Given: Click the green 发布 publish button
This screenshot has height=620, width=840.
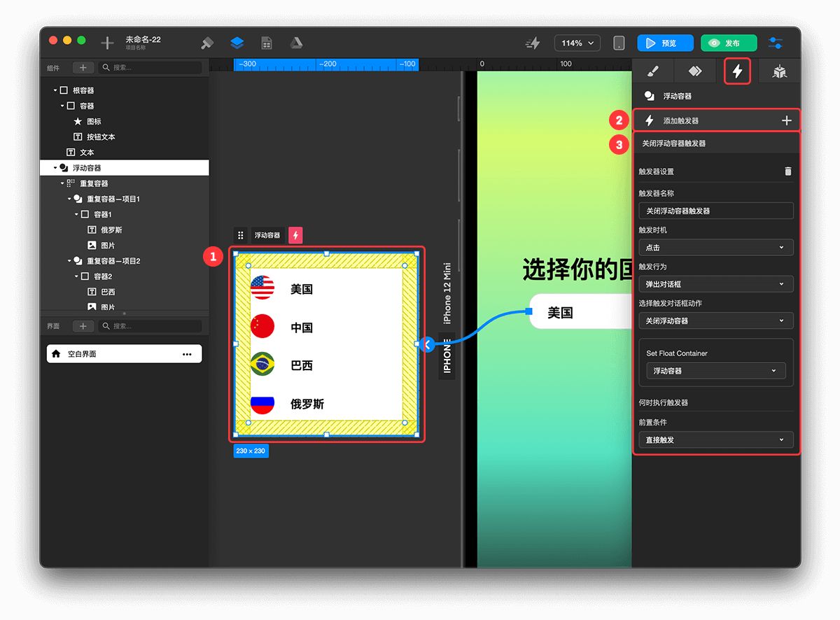Looking at the screenshot, I should (x=729, y=43).
